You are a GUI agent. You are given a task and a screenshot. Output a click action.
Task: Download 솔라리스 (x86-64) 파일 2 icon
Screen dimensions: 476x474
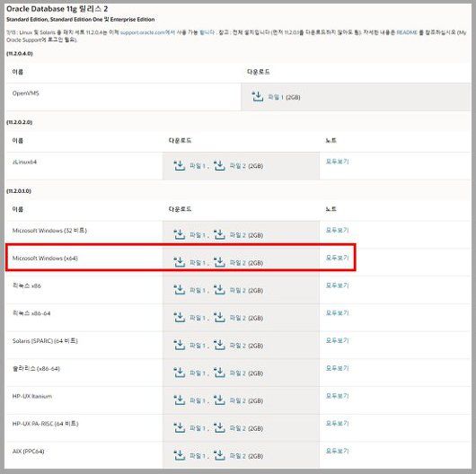tap(219, 373)
